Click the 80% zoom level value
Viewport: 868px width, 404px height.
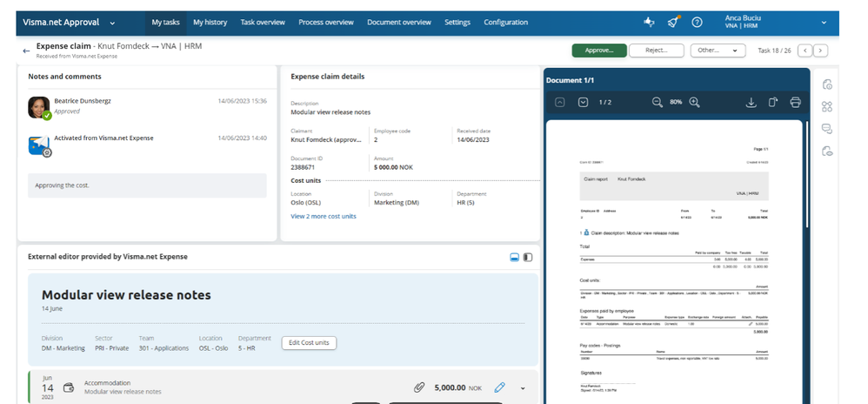tap(676, 103)
